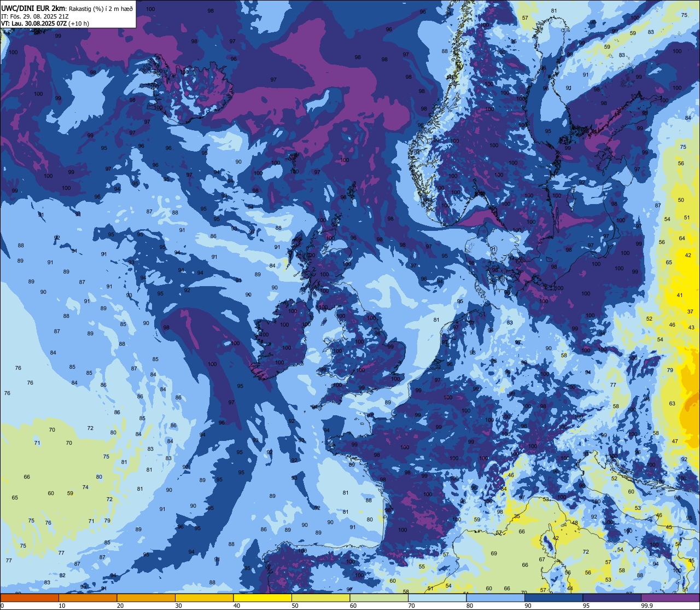Click the '99.9' legend scale label
This screenshot has width=700, height=610.
point(647,606)
